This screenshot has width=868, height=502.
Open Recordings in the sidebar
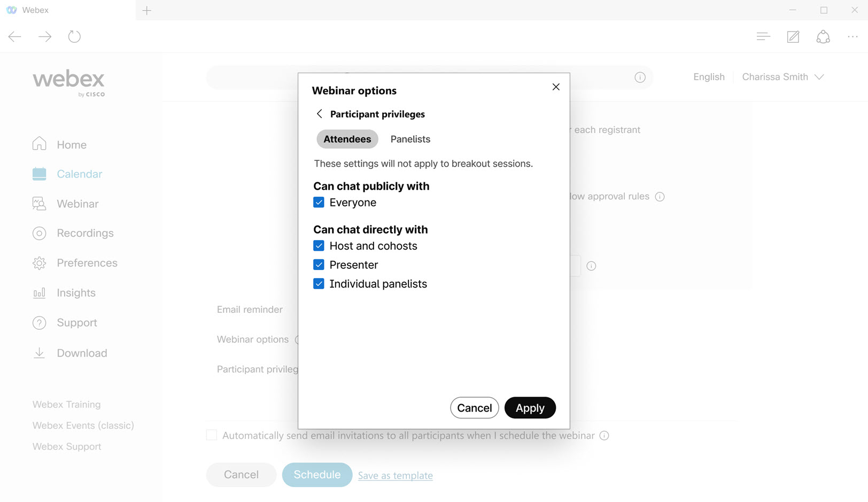coord(85,233)
